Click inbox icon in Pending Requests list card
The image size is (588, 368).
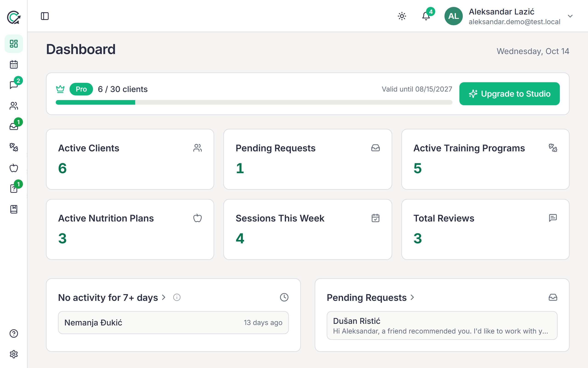pyautogui.click(x=553, y=297)
